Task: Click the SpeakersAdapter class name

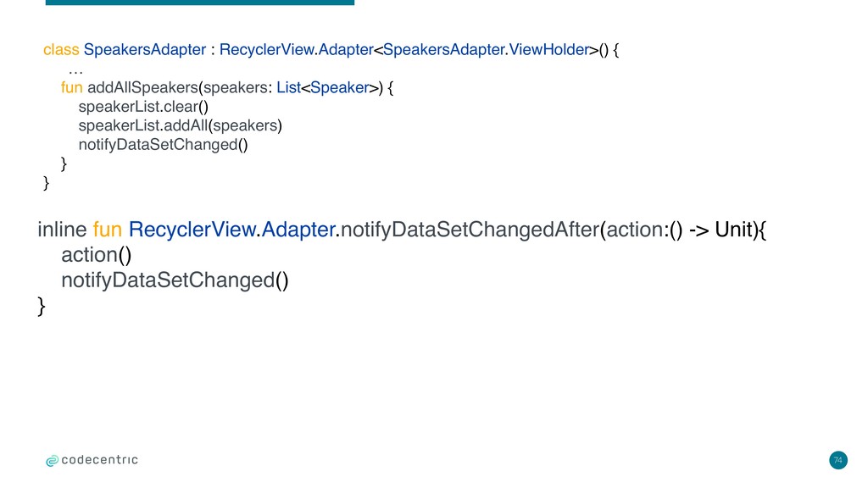Action: (x=144, y=50)
